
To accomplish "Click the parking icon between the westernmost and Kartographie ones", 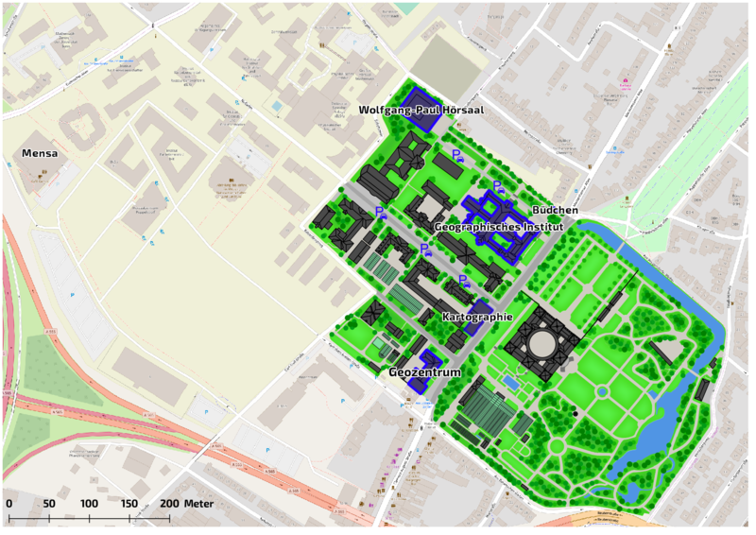I will [426, 250].
